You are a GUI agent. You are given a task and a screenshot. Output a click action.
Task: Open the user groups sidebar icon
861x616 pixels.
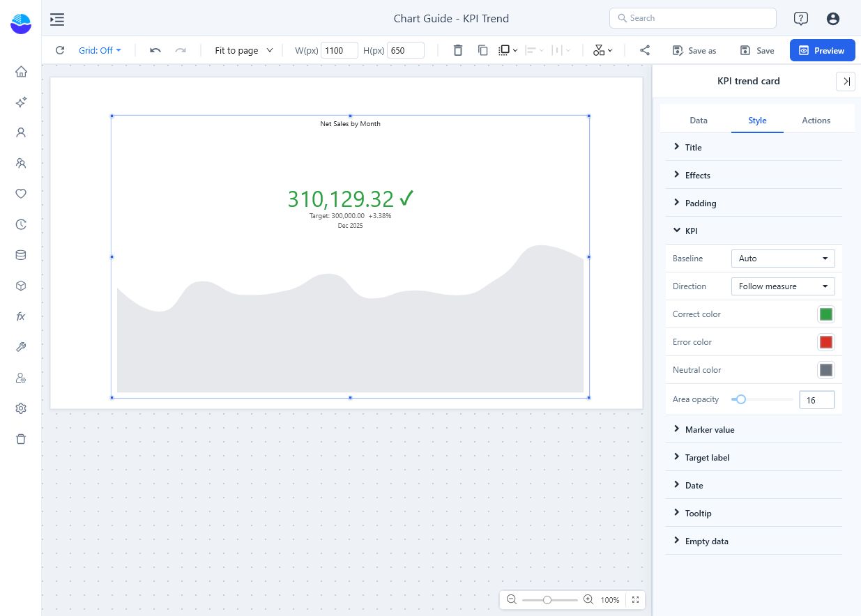click(x=21, y=163)
